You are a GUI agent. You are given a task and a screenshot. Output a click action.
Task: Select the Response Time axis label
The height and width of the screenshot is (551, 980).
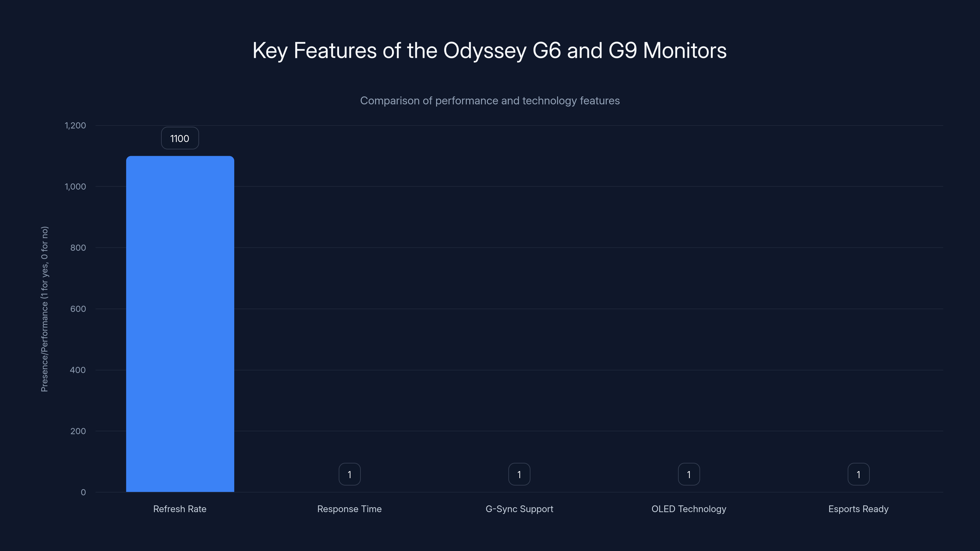[x=350, y=509]
